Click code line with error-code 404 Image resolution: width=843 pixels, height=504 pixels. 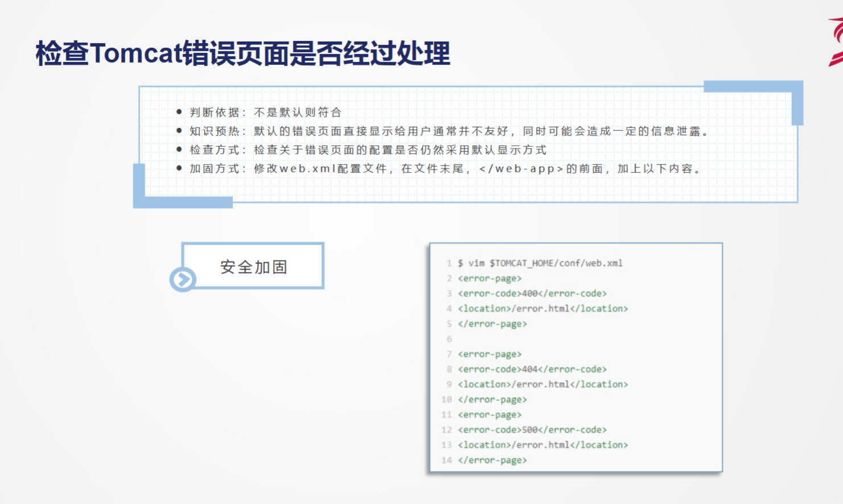tap(532, 369)
